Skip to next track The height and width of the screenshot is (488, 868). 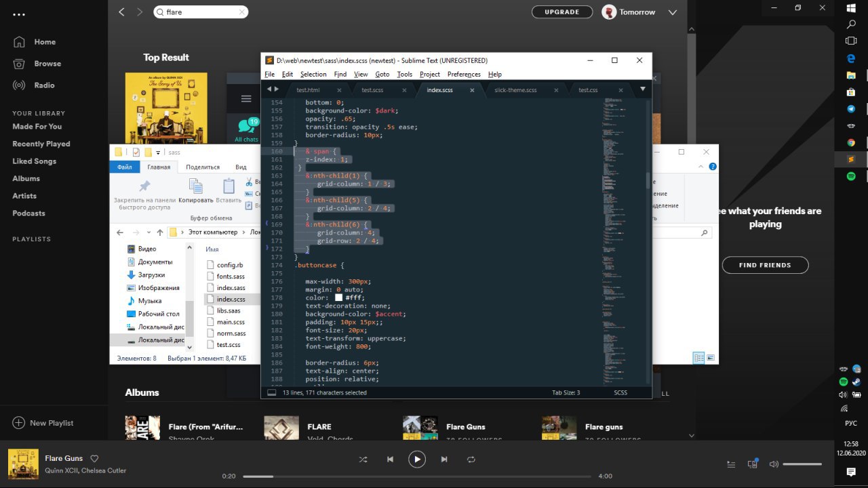[x=444, y=460]
